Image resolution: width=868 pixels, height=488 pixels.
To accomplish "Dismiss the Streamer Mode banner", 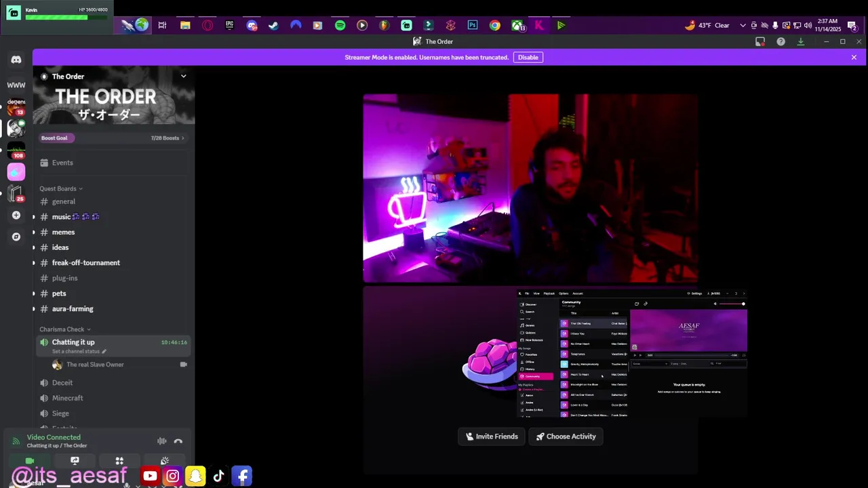I will (x=854, y=57).
